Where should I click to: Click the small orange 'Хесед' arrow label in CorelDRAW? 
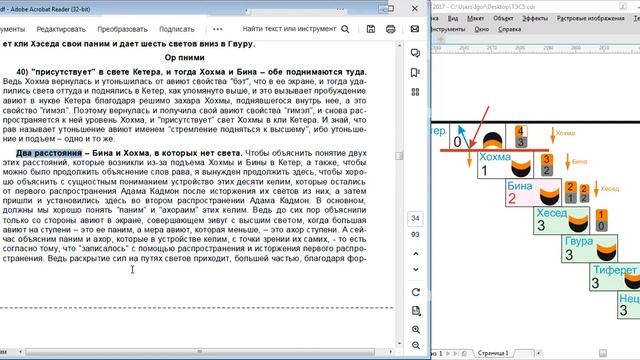click(610, 189)
